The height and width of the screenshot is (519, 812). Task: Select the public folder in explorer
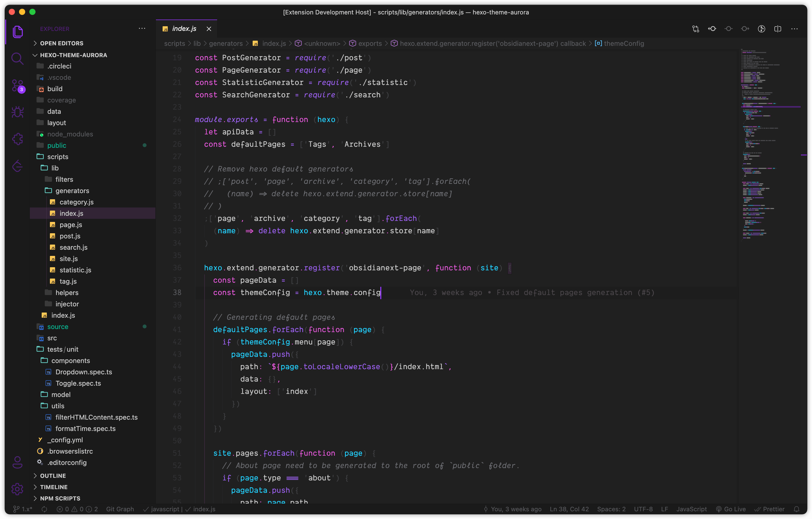tap(93, 145)
